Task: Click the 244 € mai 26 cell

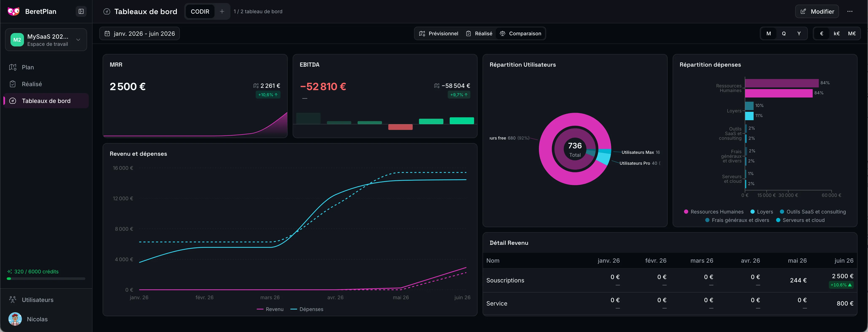Action: pos(798,281)
